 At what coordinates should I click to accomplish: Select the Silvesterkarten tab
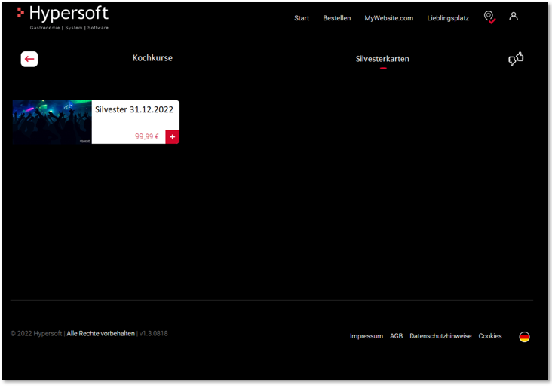click(382, 59)
